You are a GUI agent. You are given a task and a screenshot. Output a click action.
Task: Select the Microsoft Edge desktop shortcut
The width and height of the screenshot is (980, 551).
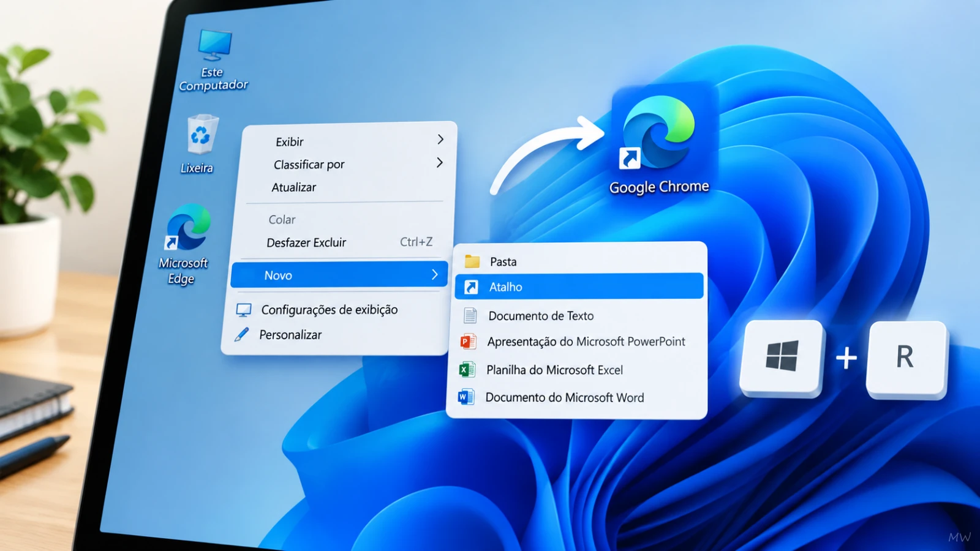[188, 227]
